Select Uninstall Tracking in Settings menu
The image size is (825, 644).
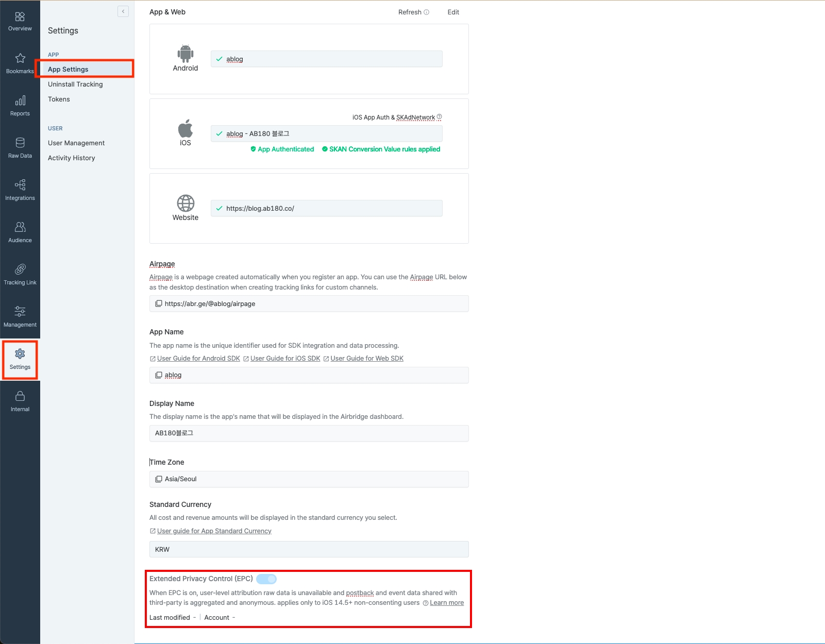(75, 84)
